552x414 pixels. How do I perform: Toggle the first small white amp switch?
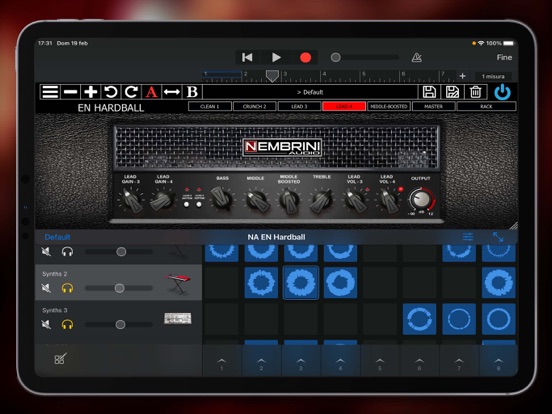(187, 205)
